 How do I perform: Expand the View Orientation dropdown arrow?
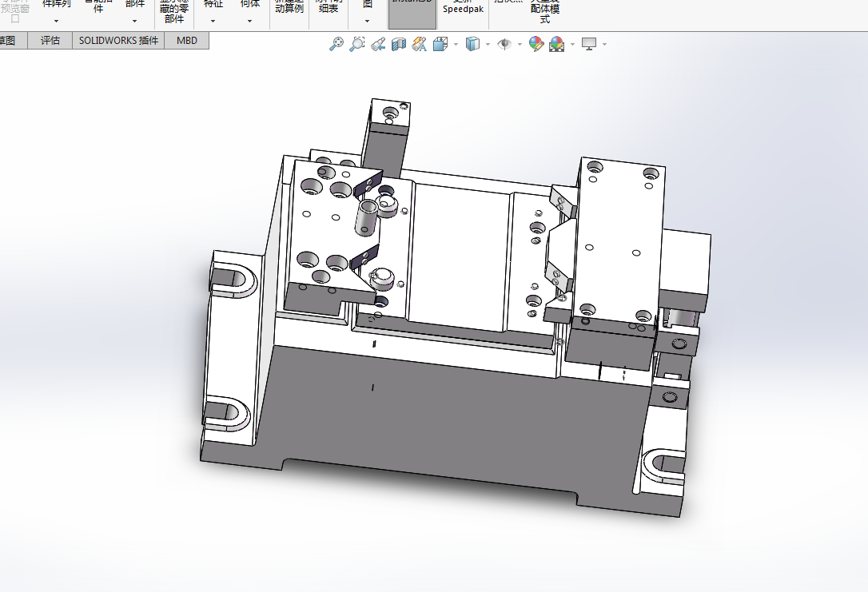[x=456, y=44]
